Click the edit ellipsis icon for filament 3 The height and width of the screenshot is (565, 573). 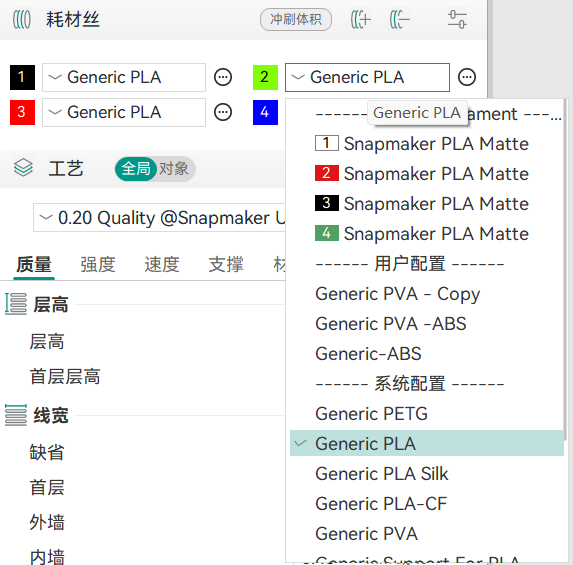[223, 113]
